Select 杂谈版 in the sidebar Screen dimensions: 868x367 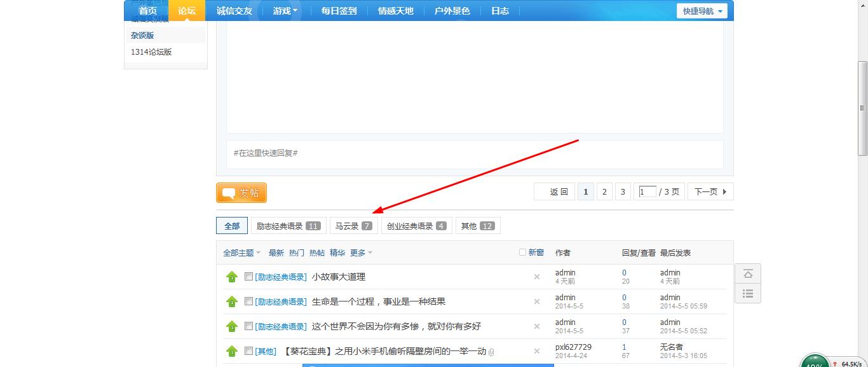pos(142,36)
